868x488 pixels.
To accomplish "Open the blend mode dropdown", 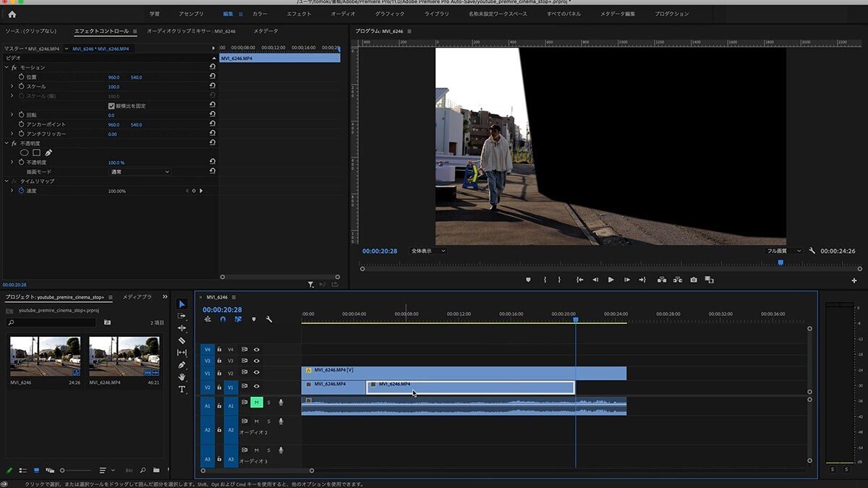I will 140,172.
